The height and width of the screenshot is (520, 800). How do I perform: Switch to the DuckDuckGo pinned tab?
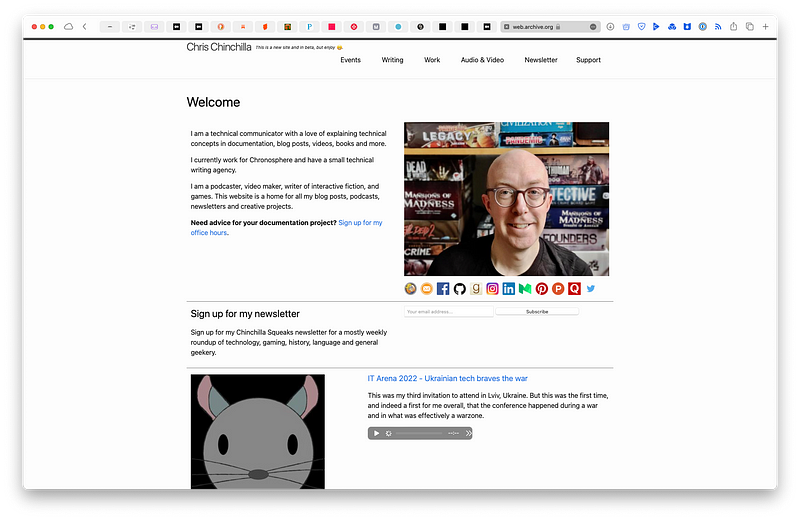(221, 27)
